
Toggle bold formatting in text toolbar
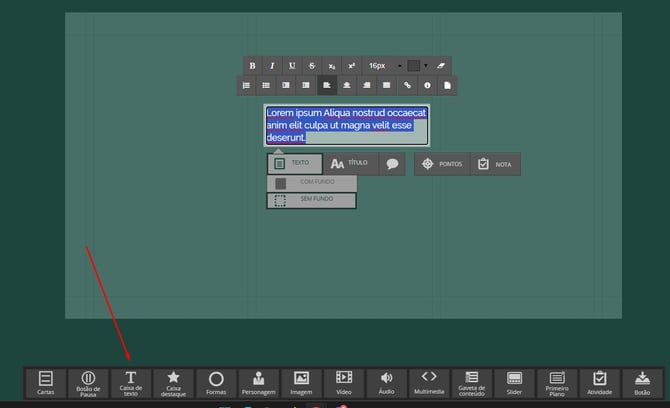tap(252, 66)
